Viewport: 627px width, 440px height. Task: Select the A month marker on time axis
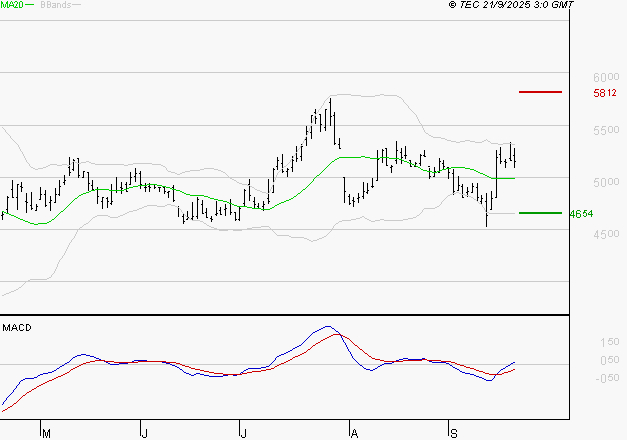pyautogui.click(x=353, y=432)
